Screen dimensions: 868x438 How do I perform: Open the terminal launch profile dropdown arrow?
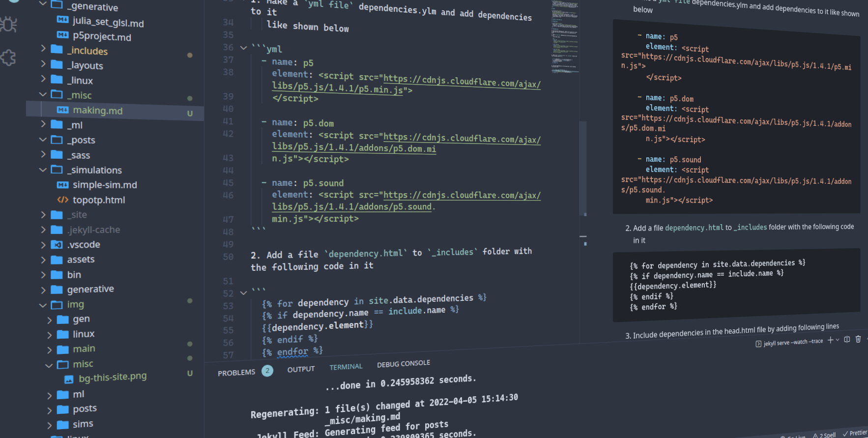click(x=838, y=340)
